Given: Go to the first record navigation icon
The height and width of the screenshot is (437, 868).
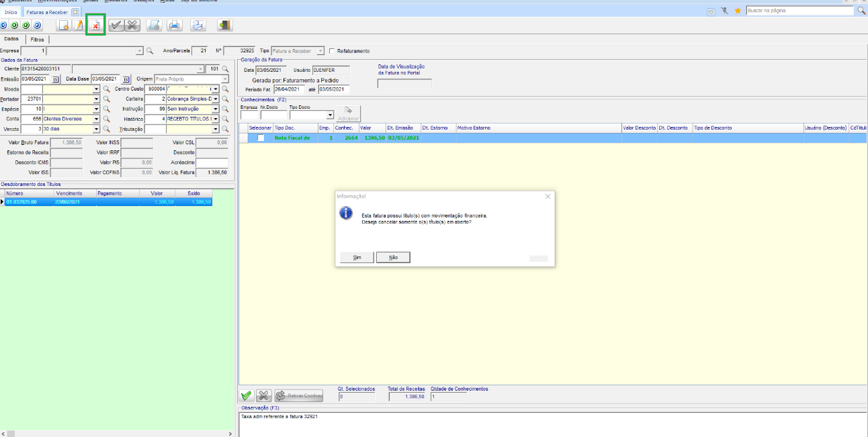Looking at the screenshot, I should pyautogui.click(x=3, y=26).
